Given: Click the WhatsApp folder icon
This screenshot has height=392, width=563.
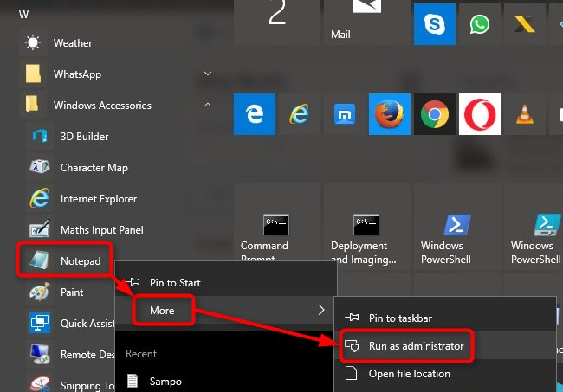Looking at the screenshot, I should (33, 74).
